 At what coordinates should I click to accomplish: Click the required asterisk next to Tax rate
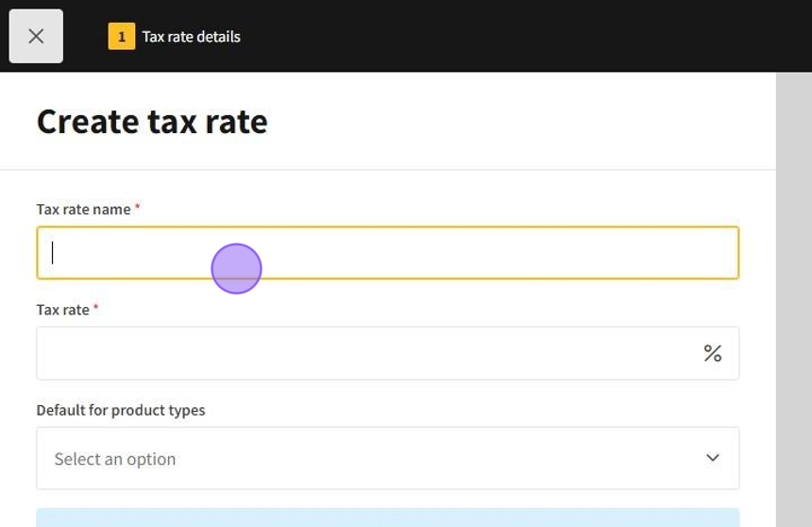point(95,308)
